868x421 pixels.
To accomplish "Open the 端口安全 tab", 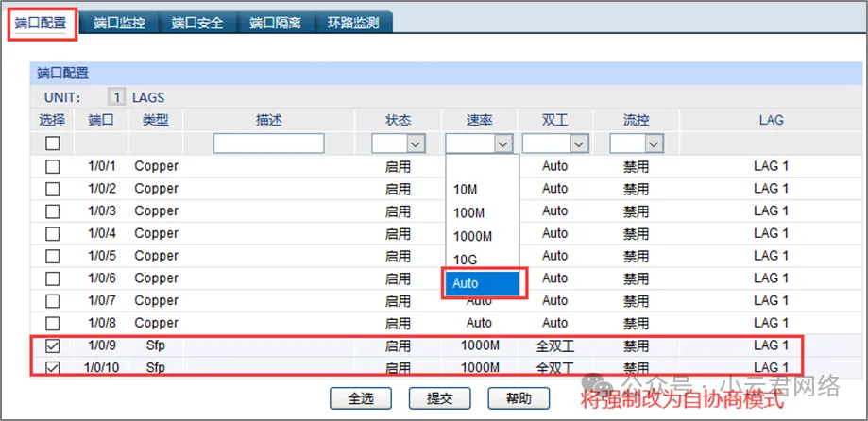I will point(197,23).
